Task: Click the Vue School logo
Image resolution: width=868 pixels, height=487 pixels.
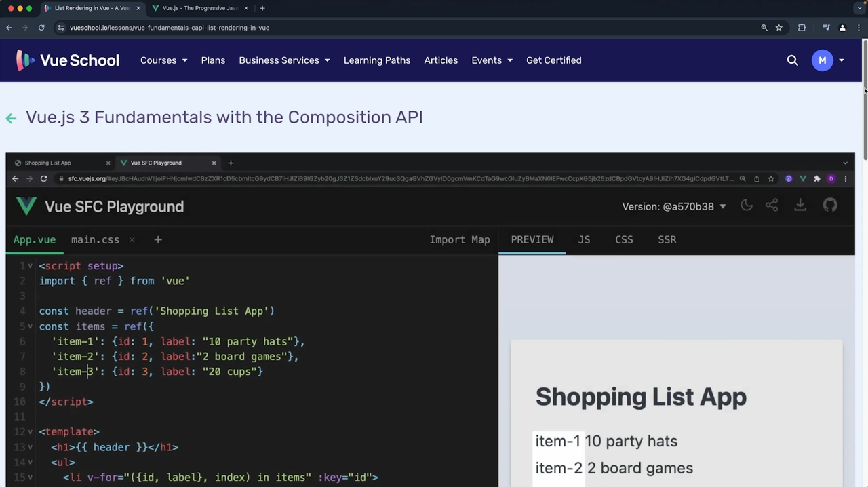Action: click(67, 60)
